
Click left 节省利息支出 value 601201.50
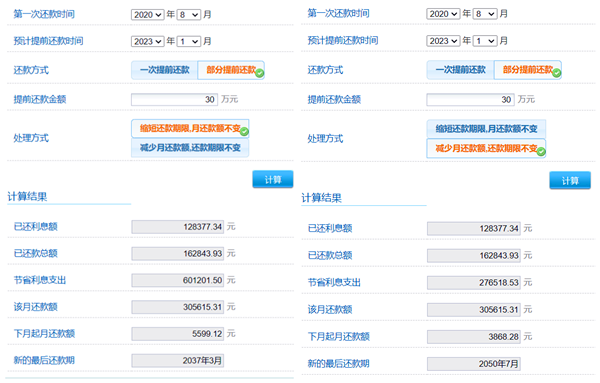pyautogui.click(x=178, y=280)
